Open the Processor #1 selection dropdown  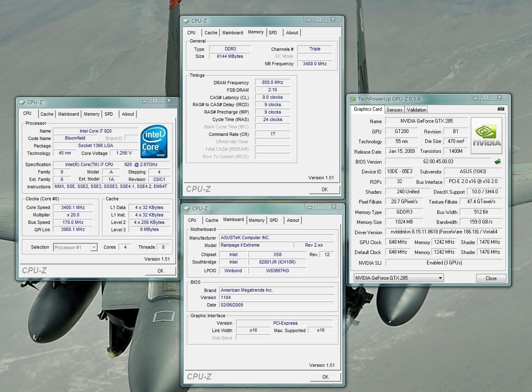pyautogui.click(x=75, y=247)
